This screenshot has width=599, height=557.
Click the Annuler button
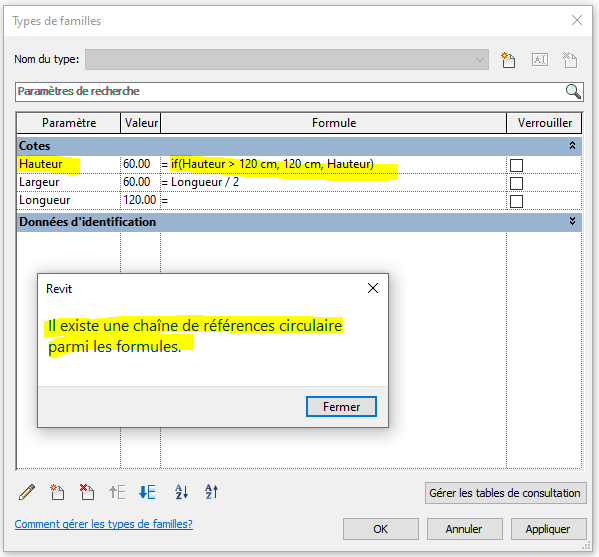coord(464,529)
